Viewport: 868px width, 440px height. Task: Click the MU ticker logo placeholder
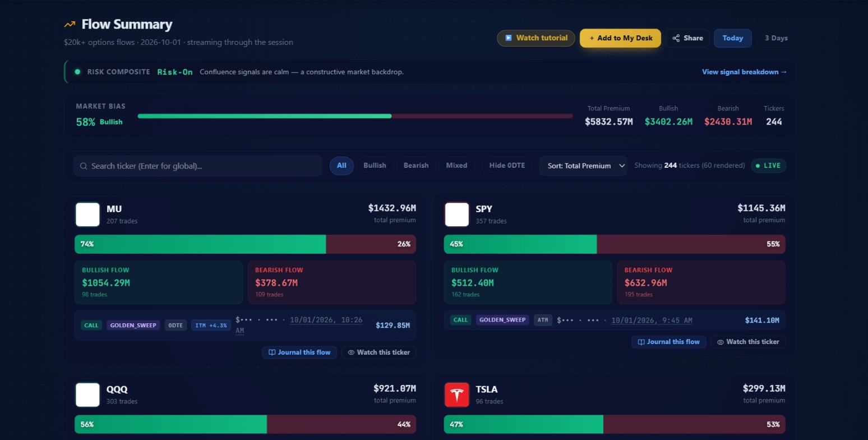tap(87, 214)
